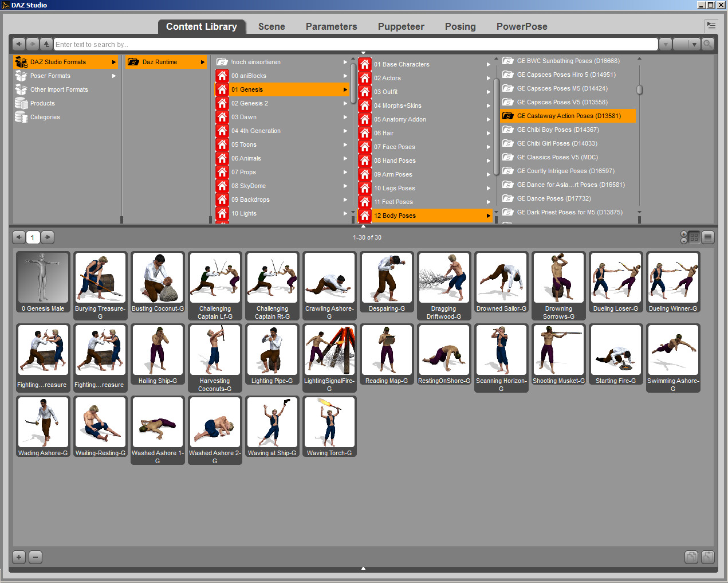This screenshot has width=728, height=583.
Task: Expand the Daz Runtime arrow
Action: pos(203,62)
